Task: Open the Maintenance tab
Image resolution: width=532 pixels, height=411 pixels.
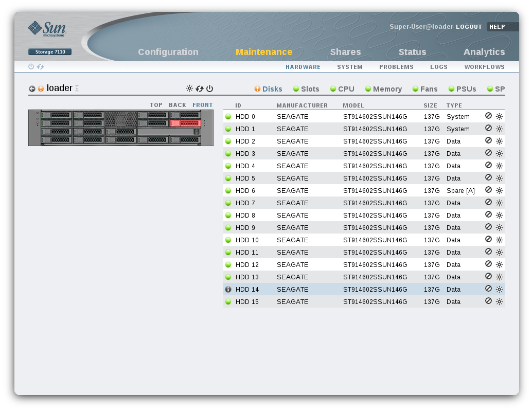Action: (264, 52)
